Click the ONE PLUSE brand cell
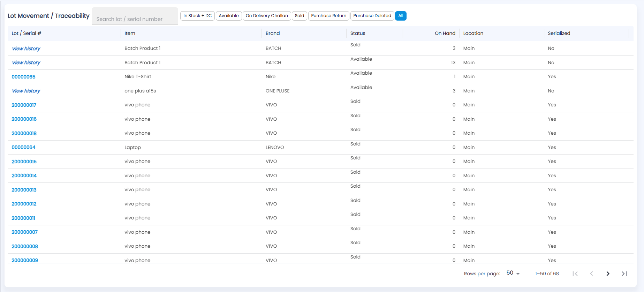 pyautogui.click(x=278, y=91)
